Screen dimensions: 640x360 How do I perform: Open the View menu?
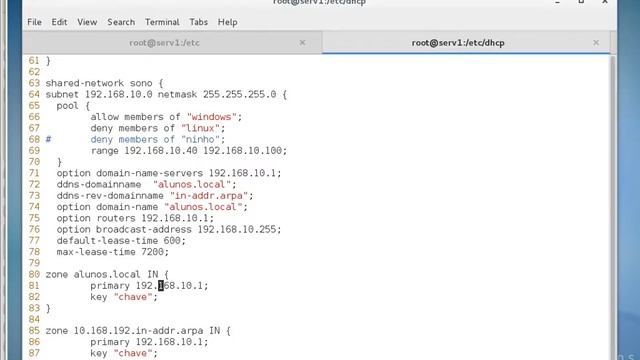pos(87,22)
